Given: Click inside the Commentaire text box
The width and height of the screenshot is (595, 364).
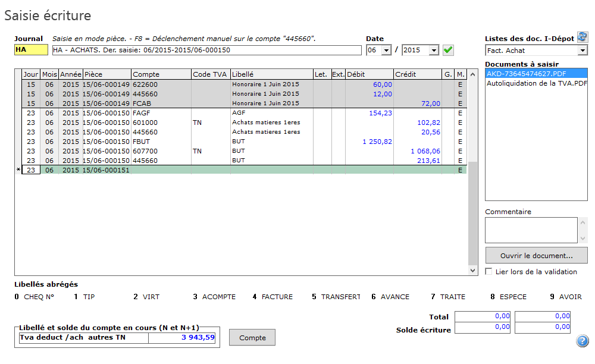Looking at the screenshot, I should [x=531, y=230].
